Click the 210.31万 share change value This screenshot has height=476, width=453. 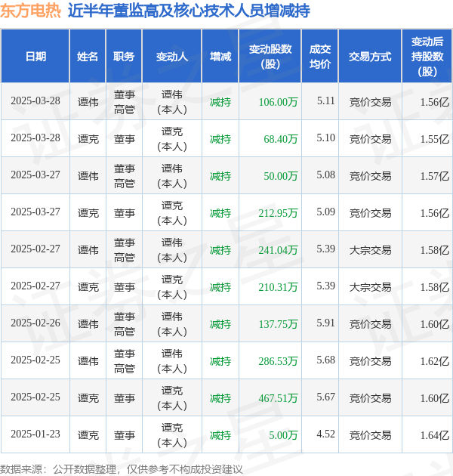(x=278, y=287)
